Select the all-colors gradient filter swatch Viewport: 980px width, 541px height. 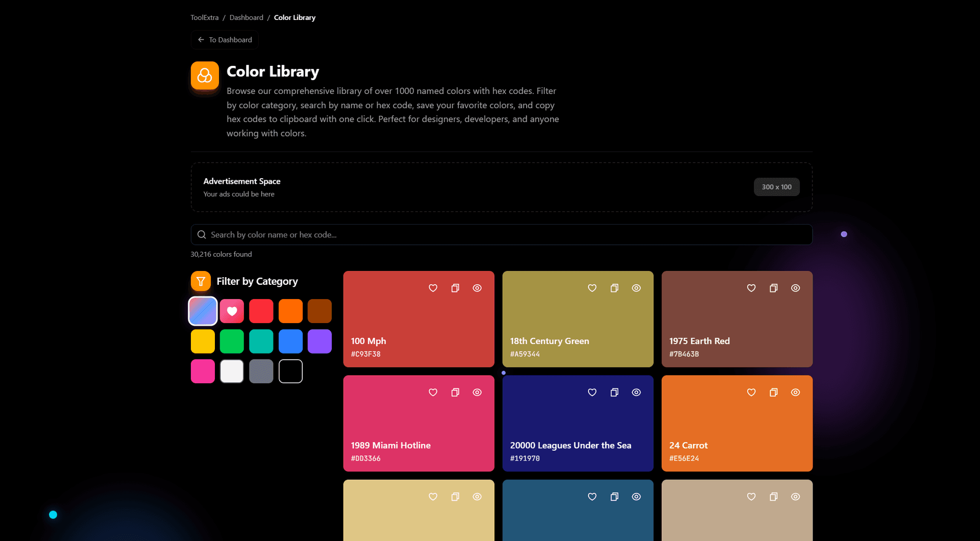203,311
